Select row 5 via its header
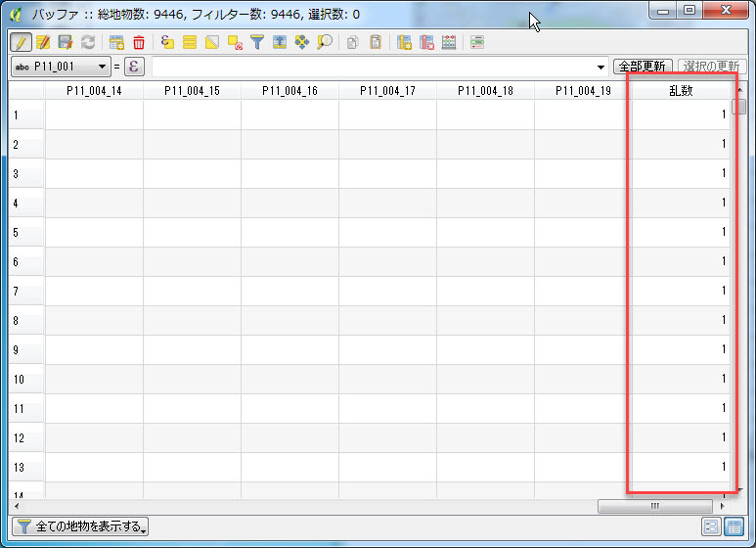This screenshot has height=548, width=756. click(26, 233)
